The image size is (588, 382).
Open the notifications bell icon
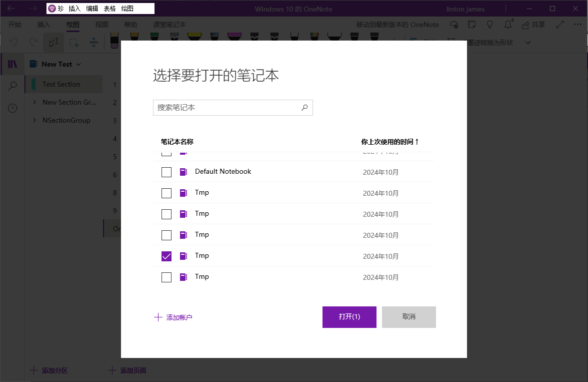coord(508,25)
